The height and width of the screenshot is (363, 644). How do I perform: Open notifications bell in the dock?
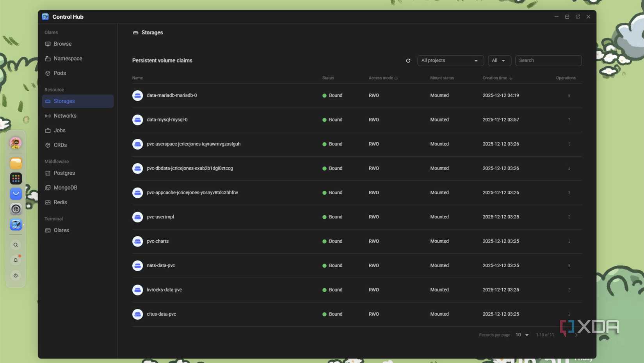(16, 260)
